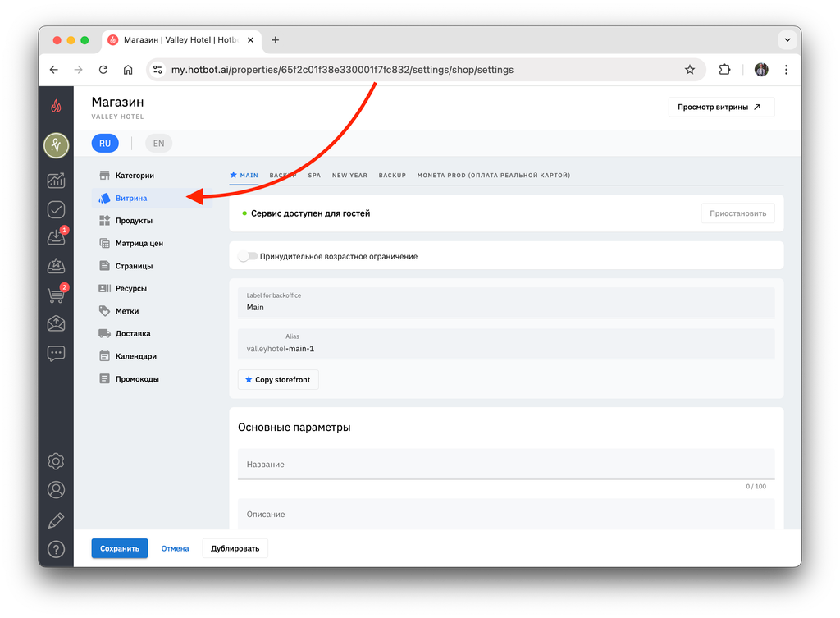Close the Магазин Valley Hotel tab
The width and height of the screenshot is (840, 618).
(x=250, y=40)
